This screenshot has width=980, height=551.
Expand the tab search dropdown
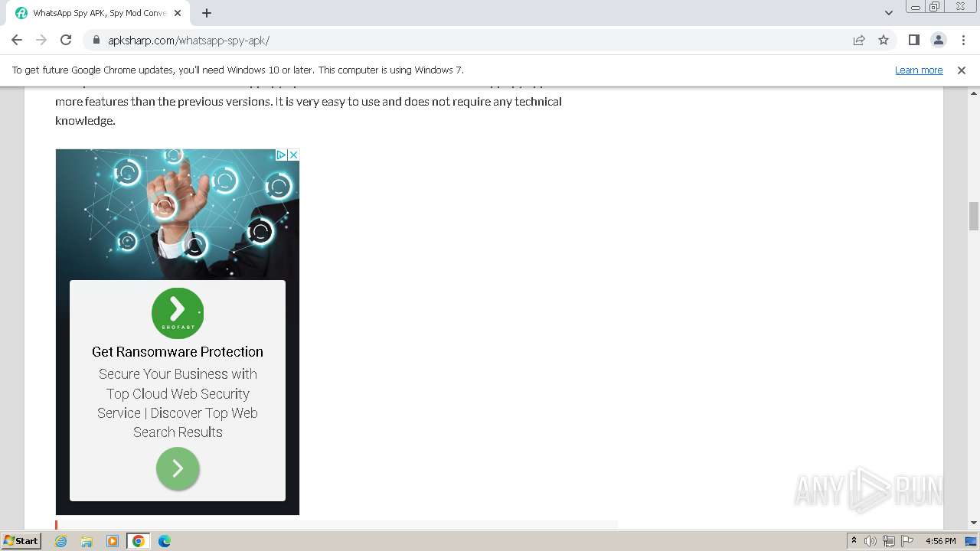click(888, 13)
